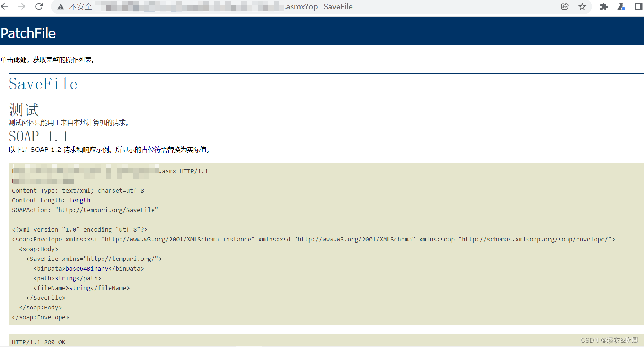Click the flask extension icon with blue badge

pyautogui.click(x=621, y=6)
